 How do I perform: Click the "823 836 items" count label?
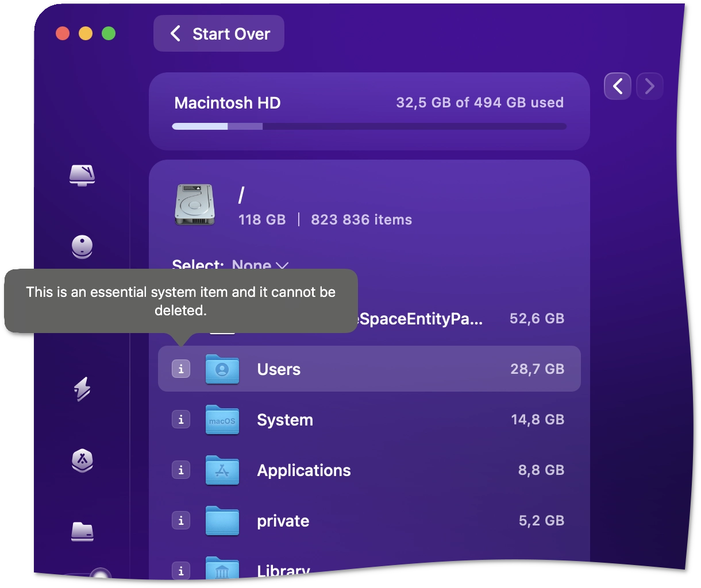(x=361, y=219)
